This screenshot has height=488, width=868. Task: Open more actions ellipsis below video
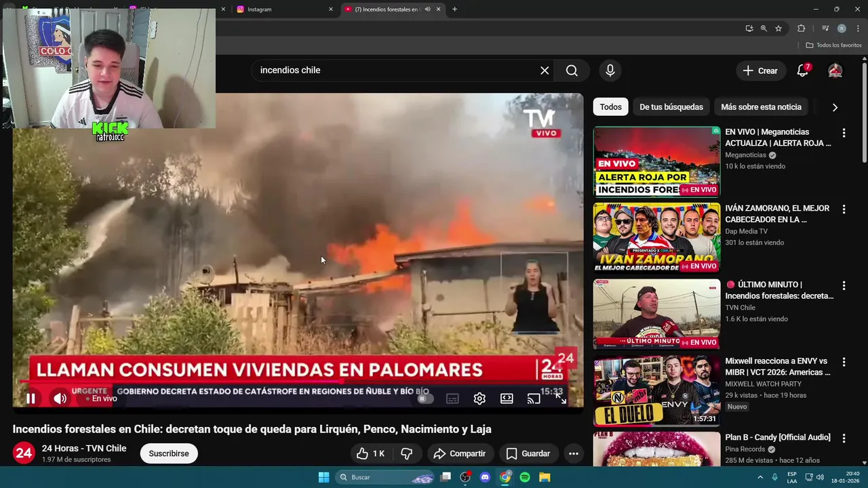(x=573, y=453)
